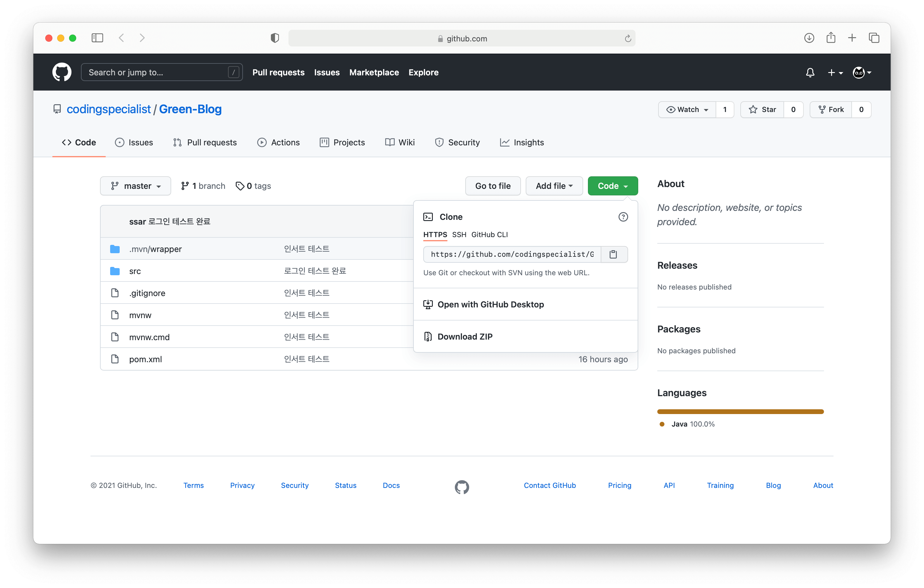Open the Watch dropdown
The image size is (924, 588).
point(687,109)
